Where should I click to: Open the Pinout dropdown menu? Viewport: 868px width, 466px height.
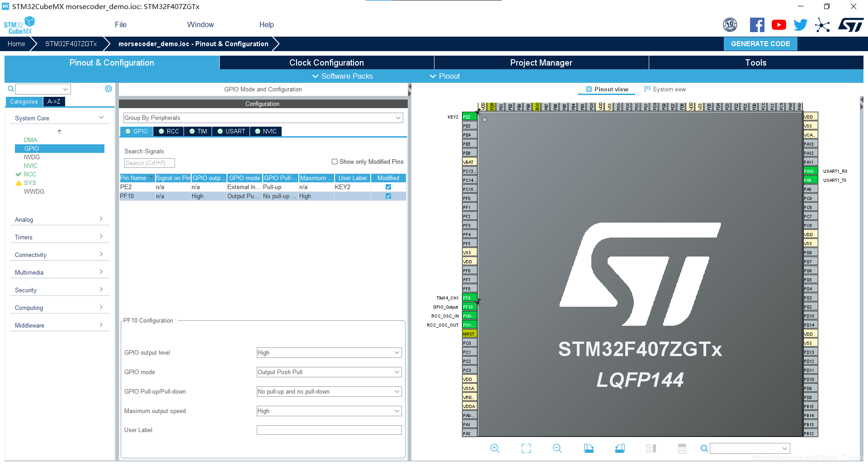(x=445, y=76)
